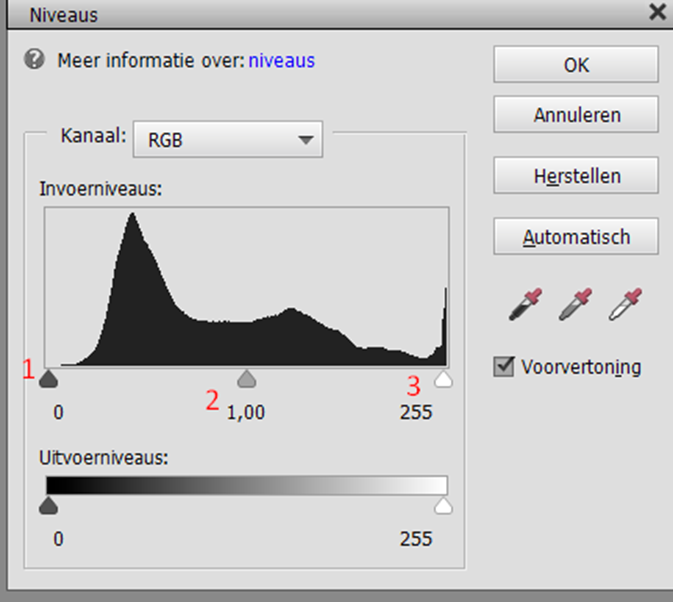Close the Niveaus dialog window
The width and height of the screenshot is (673, 602).
click(x=657, y=12)
